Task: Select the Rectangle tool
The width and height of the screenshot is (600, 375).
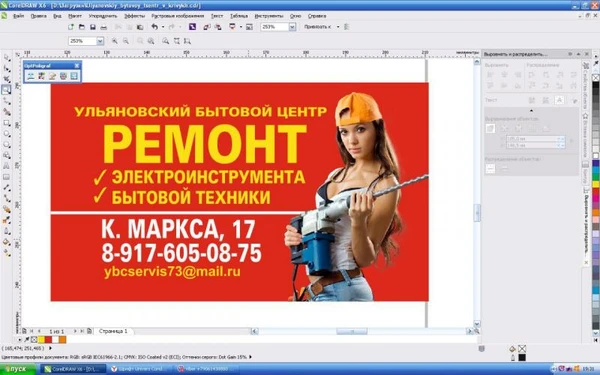Action: (x=7, y=123)
